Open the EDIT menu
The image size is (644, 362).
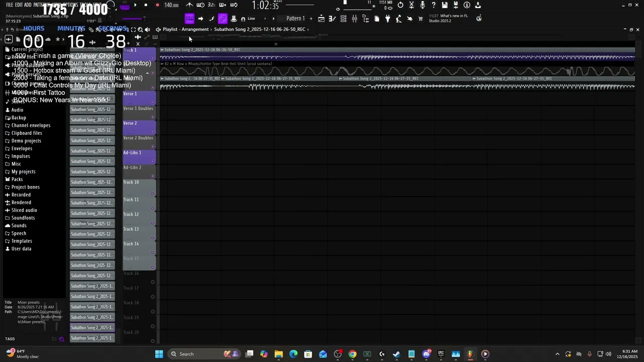click(19, 5)
